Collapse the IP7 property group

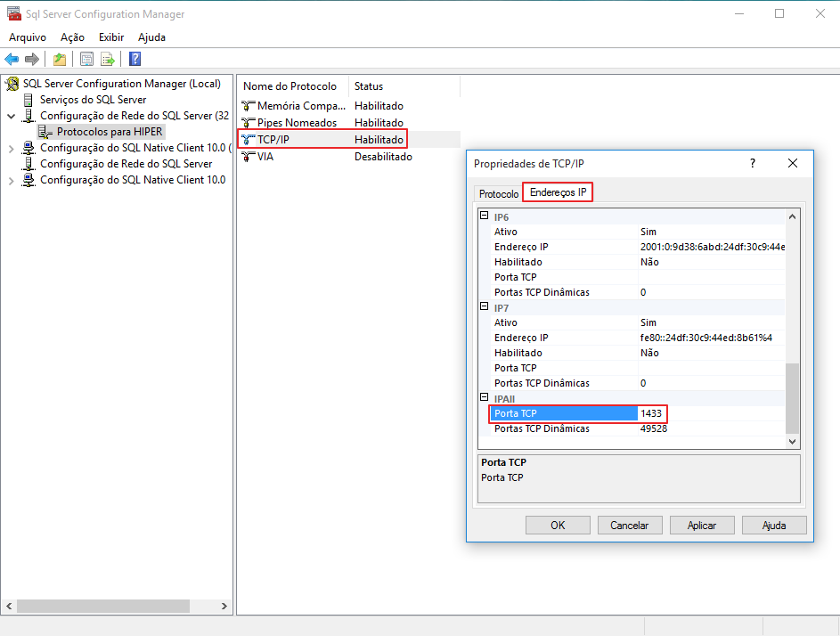tap(485, 307)
